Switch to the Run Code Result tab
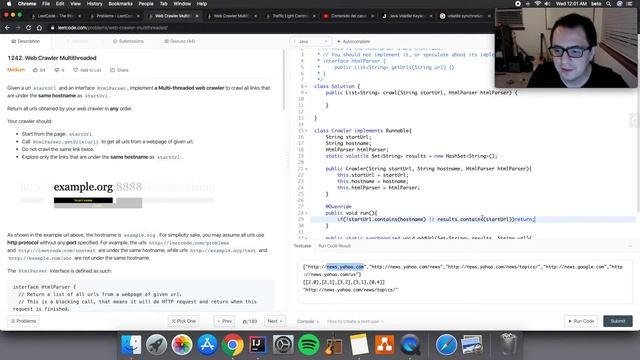The image size is (640, 360). [334, 246]
